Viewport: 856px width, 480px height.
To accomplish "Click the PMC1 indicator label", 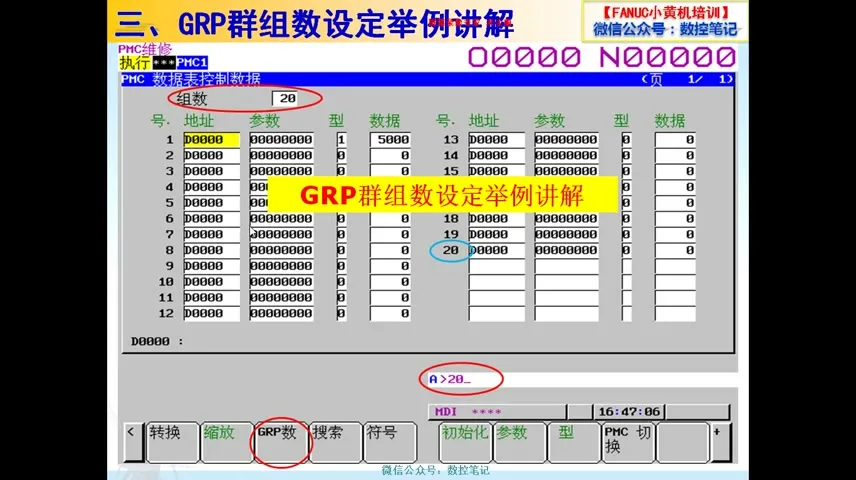I will [192, 62].
